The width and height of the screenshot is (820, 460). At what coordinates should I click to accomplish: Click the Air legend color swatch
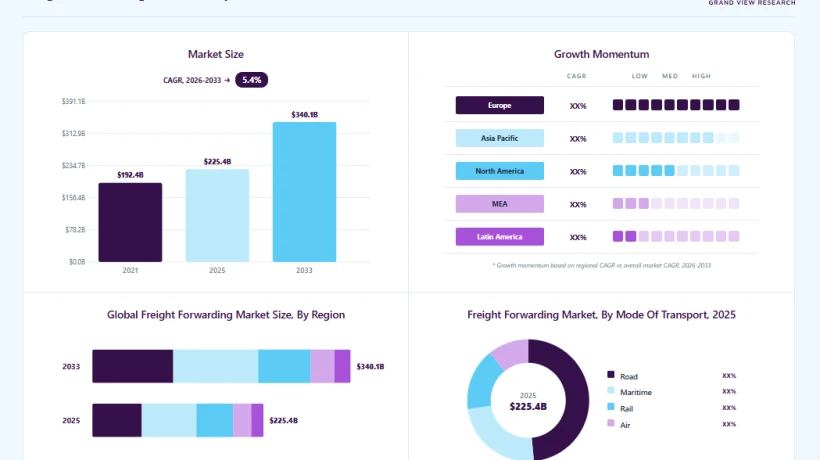[x=610, y=422]
